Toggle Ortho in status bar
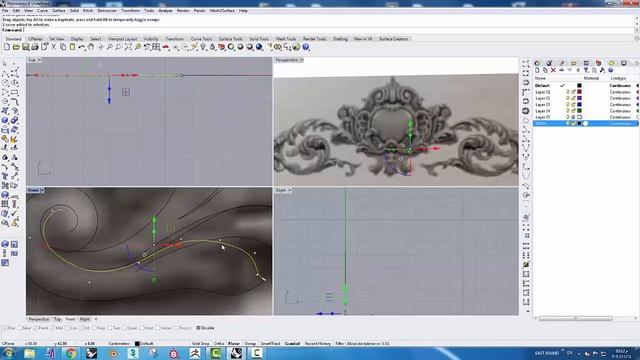 point(219,344)
